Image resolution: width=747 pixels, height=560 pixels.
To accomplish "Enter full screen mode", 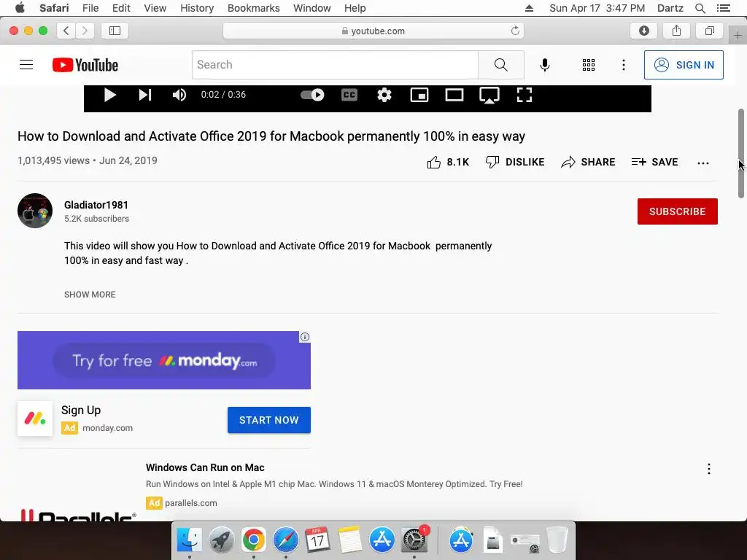I will pos(524,95).
